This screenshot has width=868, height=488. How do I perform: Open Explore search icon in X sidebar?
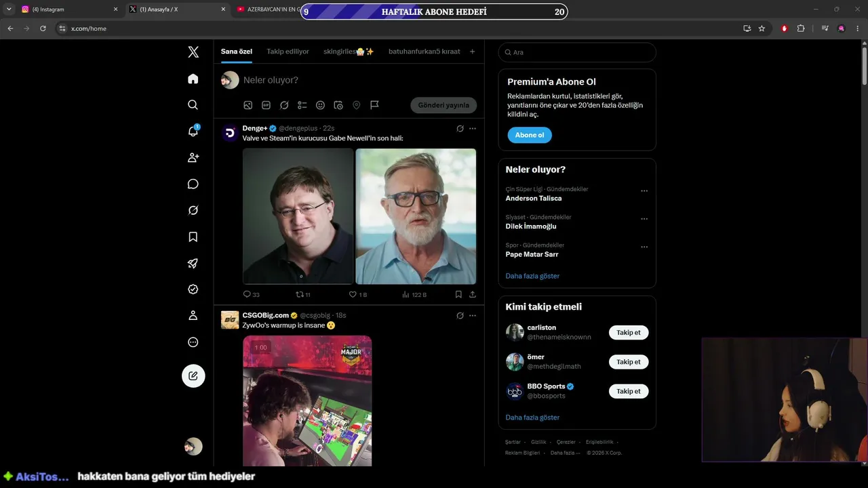coord(193,105)
